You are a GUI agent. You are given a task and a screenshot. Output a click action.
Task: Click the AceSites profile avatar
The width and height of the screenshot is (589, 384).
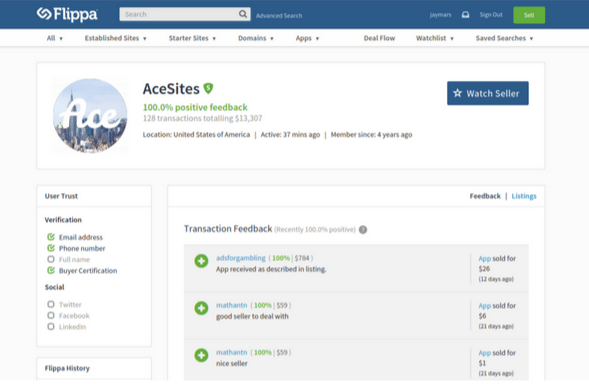click(x=90, y=115)
